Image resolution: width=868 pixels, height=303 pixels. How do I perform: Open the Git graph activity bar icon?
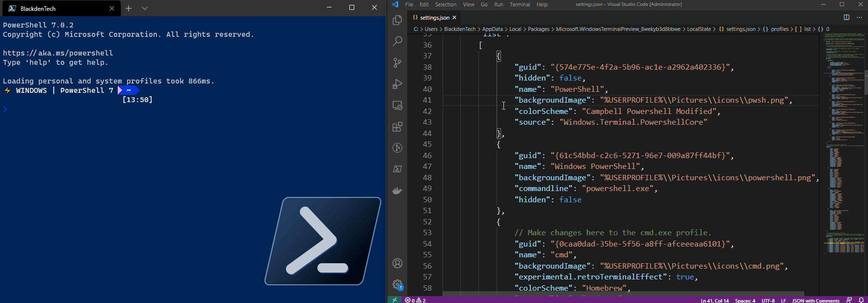coord(397,148)
